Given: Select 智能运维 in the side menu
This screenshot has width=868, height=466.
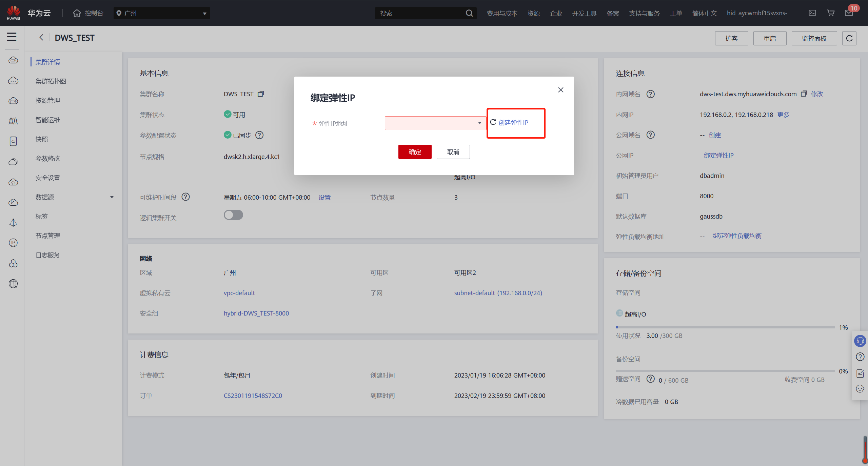Looking at the screenshot, I should 48,120.
